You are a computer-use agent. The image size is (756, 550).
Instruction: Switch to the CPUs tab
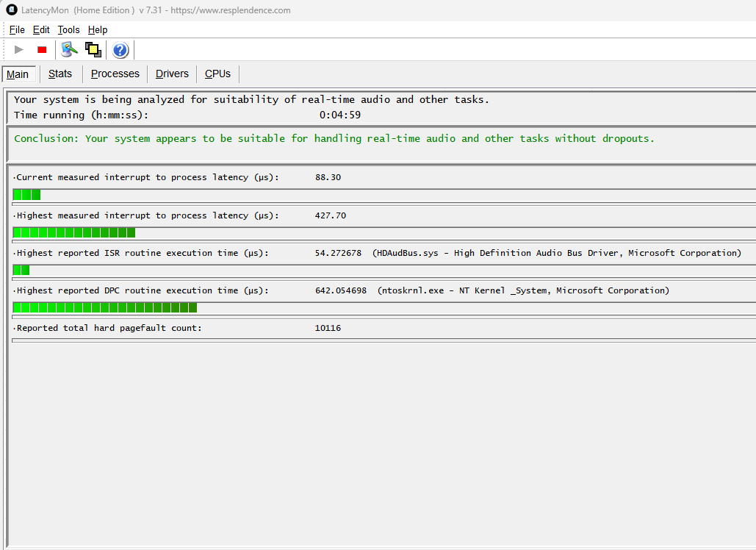click(x=217, y=74)
